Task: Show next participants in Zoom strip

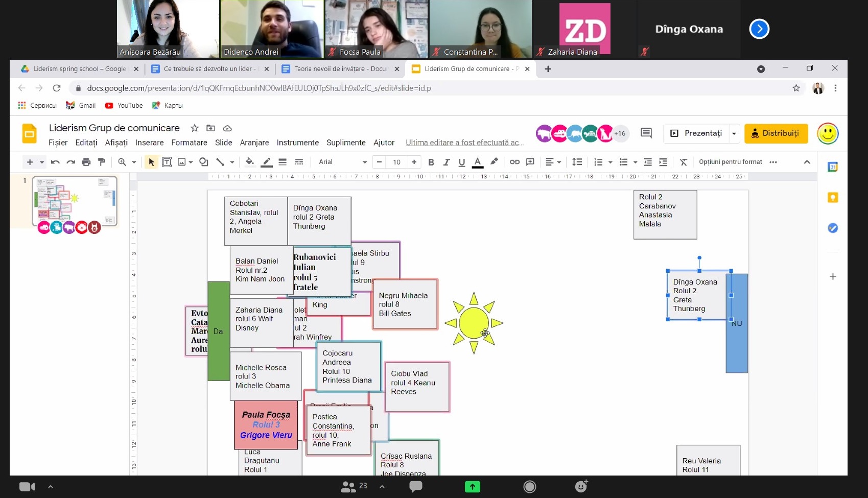Action: click(759, 29)
